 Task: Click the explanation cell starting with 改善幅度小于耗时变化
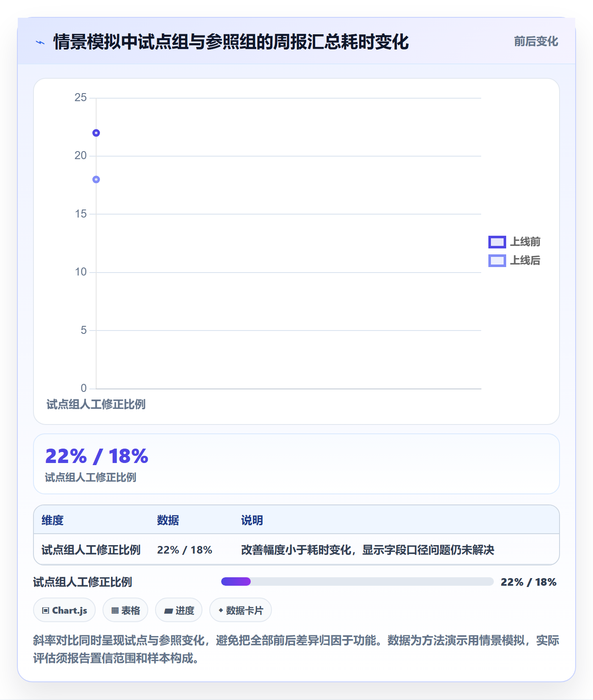pos(368,550)
